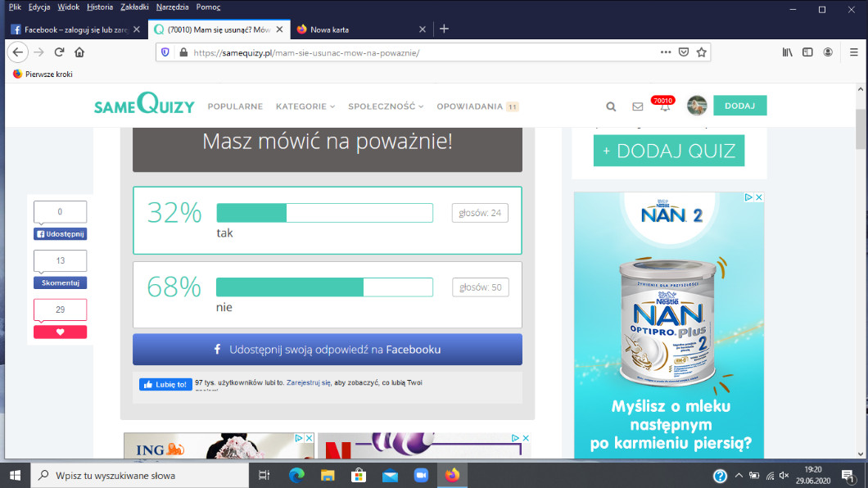The height and width of the screenshot is (488, 868).
Task: Click the user profile avatar
Action: coord(697,106)
